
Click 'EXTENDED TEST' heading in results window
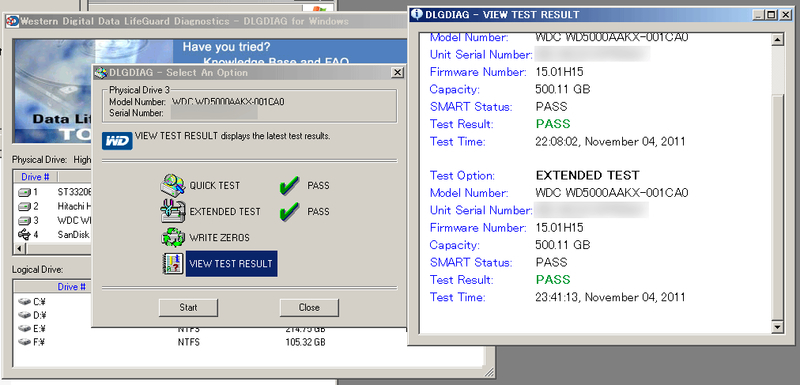pyautogui.click(x=587, y=175)
